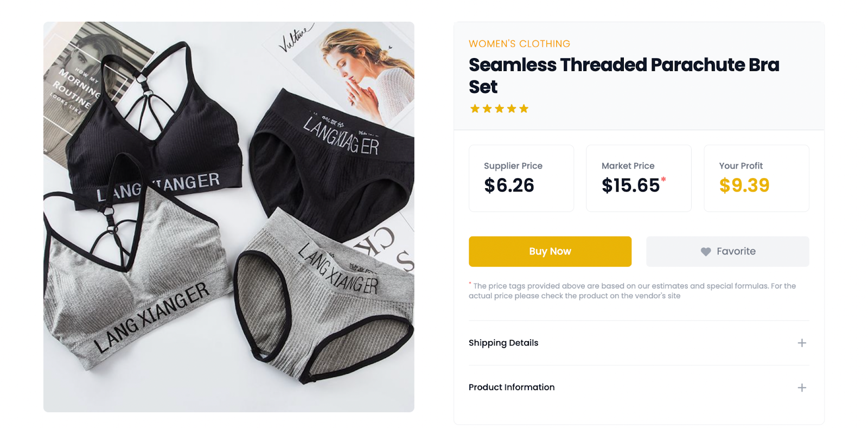This screenshot has height=428, width=868.
Task: Select the Your Profit $9.39 card
Action: pos(756,178)
